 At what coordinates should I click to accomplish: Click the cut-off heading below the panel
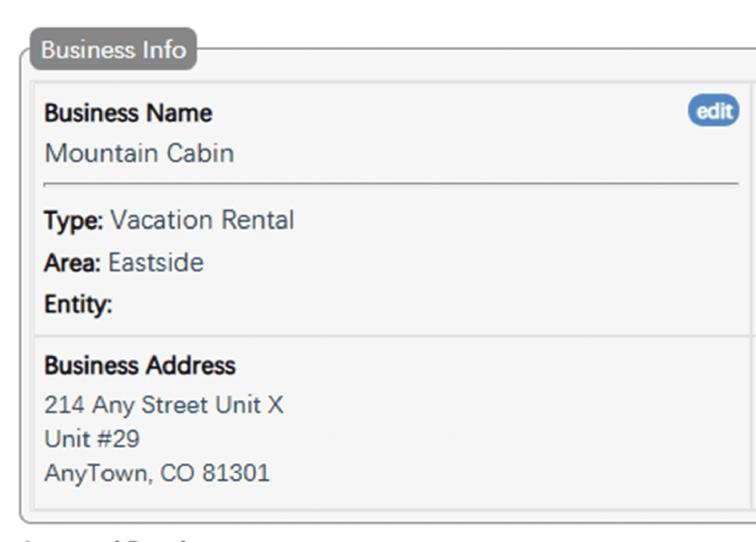(x=106, y=538)
